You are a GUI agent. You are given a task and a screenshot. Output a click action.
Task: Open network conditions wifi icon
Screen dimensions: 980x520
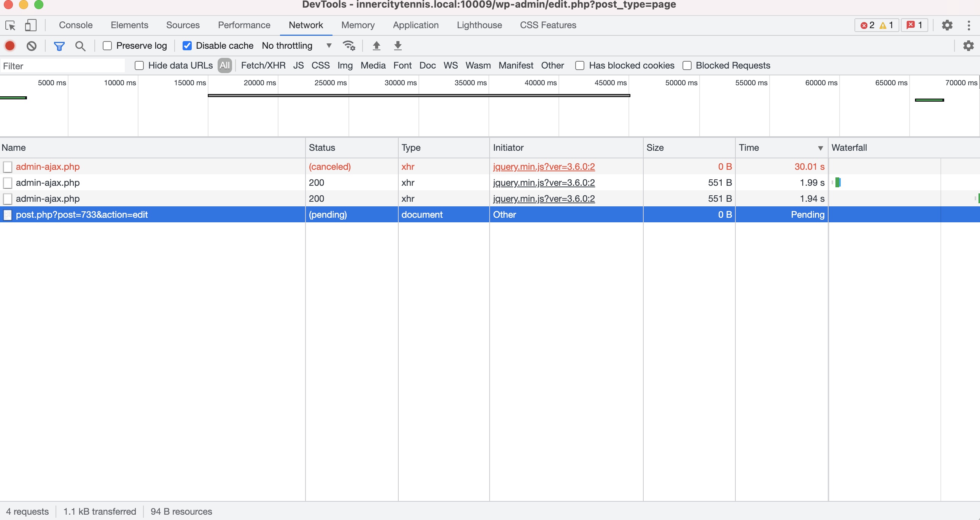349,46
